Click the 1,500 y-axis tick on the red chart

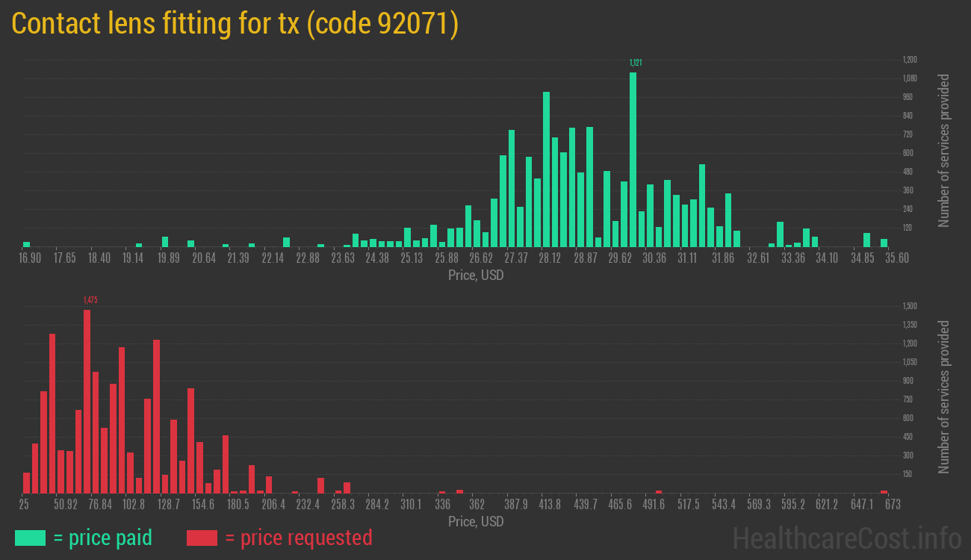(x=909, y=306)
